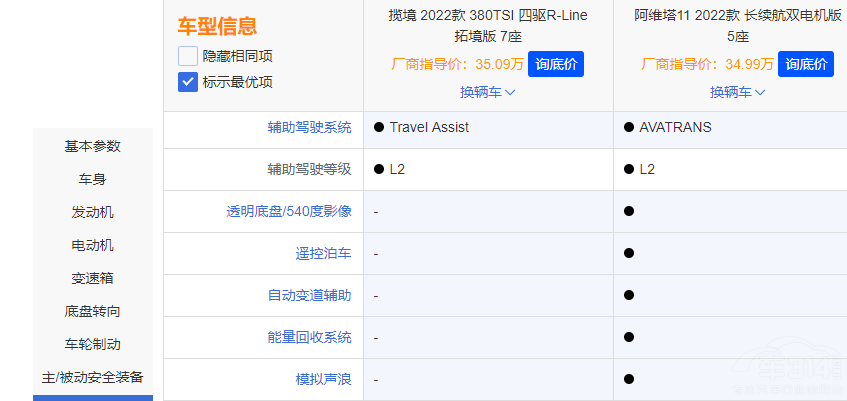Open 电动机 sidebar section
Image resolution: width=847 pixels, height=401 pixels.
tap(93, 245)
